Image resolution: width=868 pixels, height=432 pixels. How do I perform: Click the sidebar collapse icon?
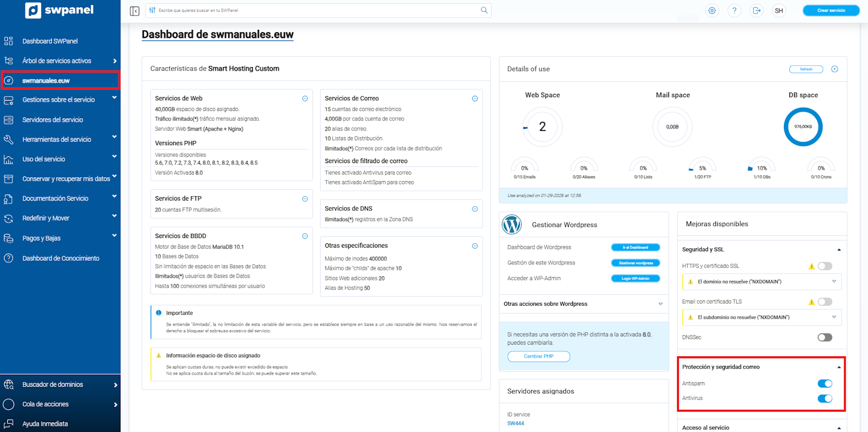135,11
